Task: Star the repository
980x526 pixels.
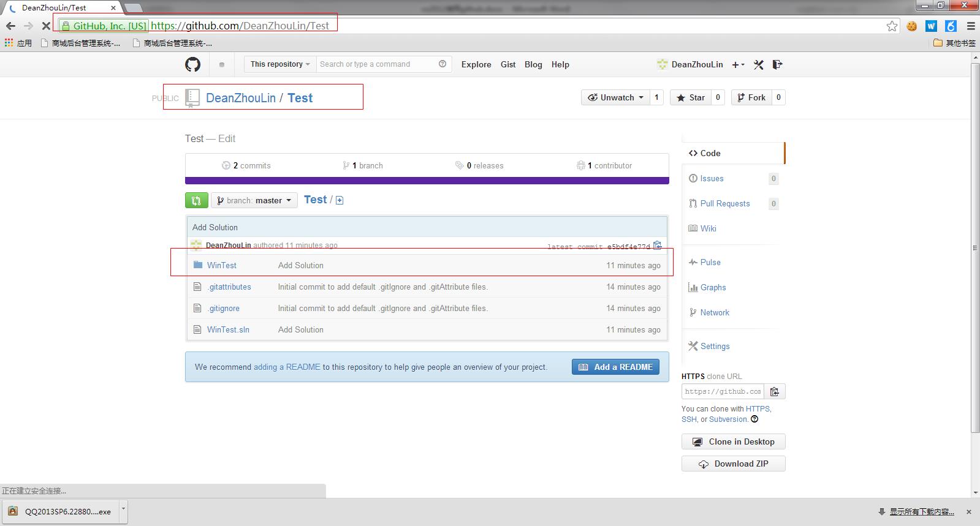Action: [691, 97]
